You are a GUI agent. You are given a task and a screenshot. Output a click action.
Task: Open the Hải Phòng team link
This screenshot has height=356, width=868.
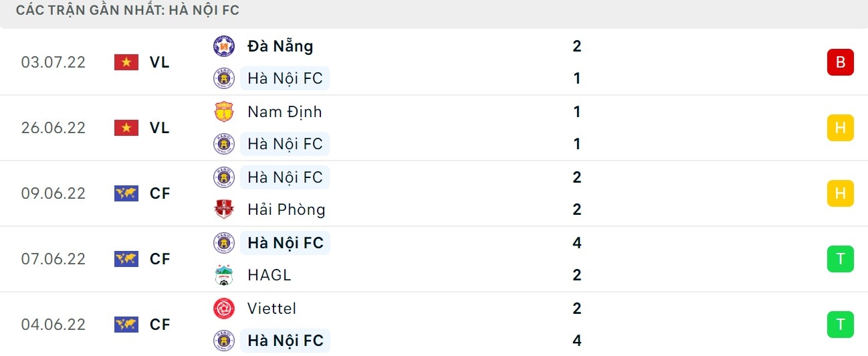(286, 209)
